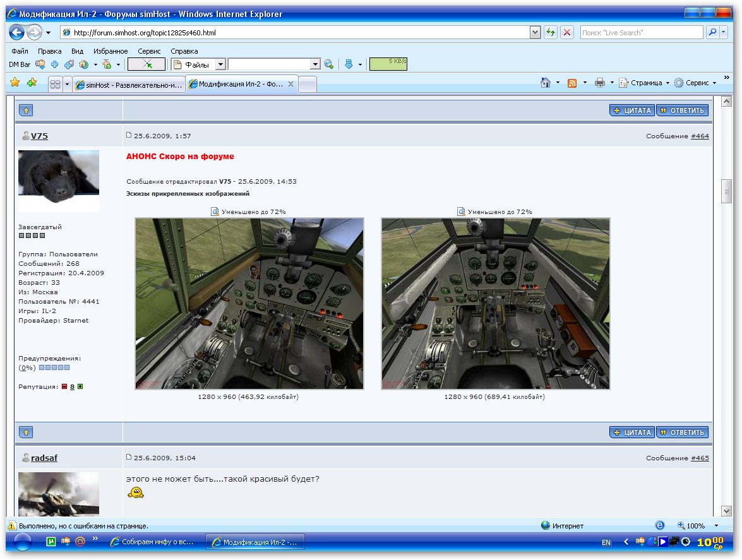
Task: Open the Сервис gear command dropdown
Action: (x=695, y=83)
